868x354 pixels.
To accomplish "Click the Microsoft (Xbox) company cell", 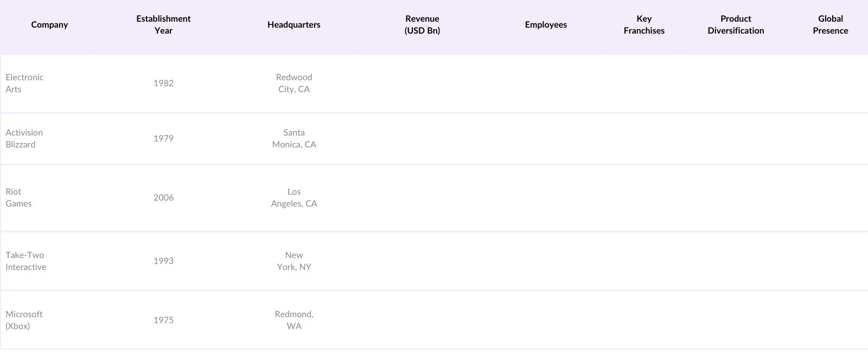I will click(x=24, y=320).
